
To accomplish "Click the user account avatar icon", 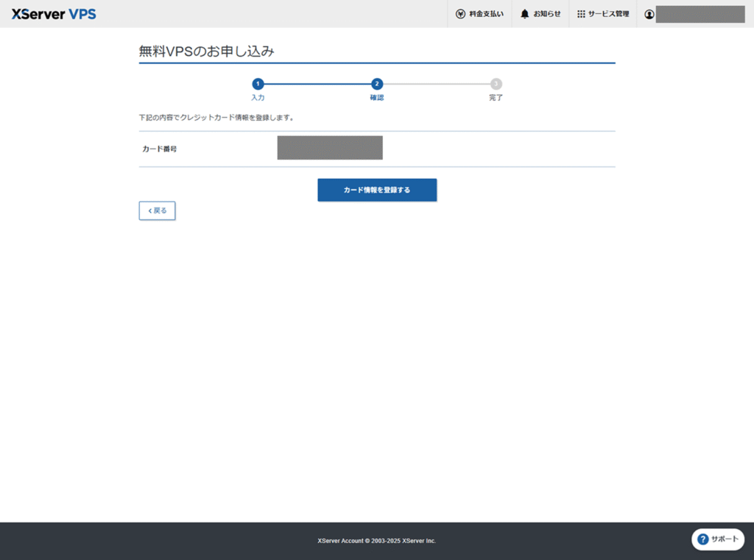I will (x=649, y=14).
